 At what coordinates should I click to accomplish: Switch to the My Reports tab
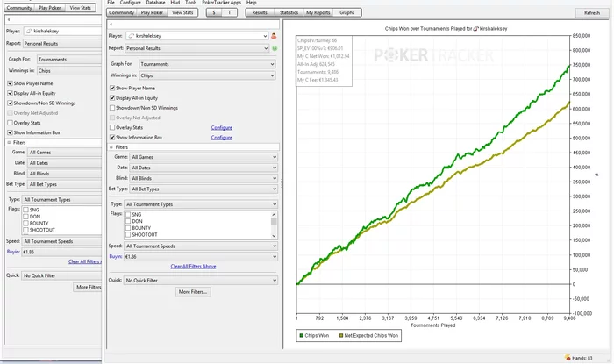tap(318, 12)
